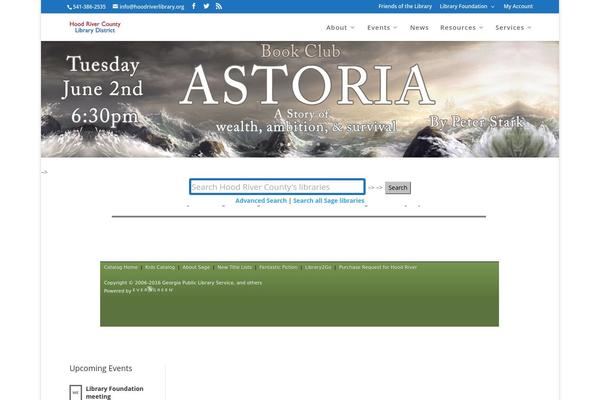Viewport: 600px width, 400px height.
Task: Open the News page
Action: click(419, 28)
